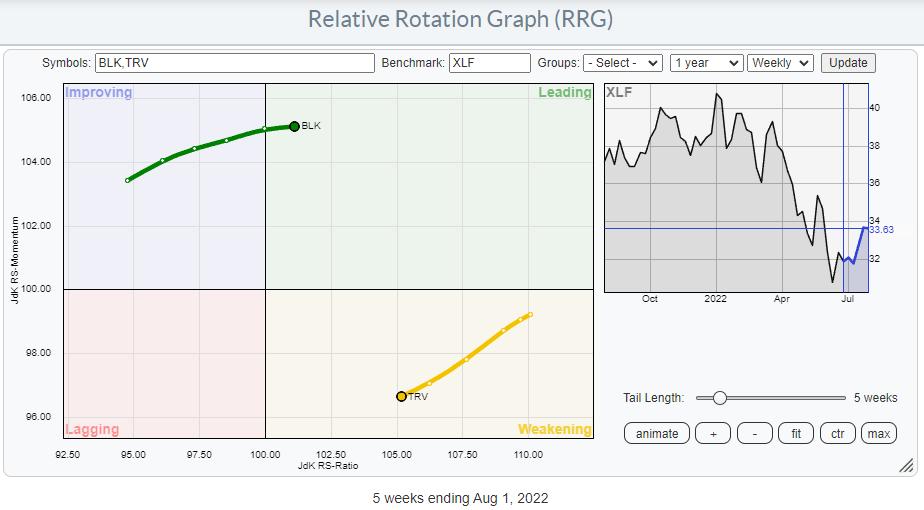
Task: Click the Update button
Action: coord(848,62)
